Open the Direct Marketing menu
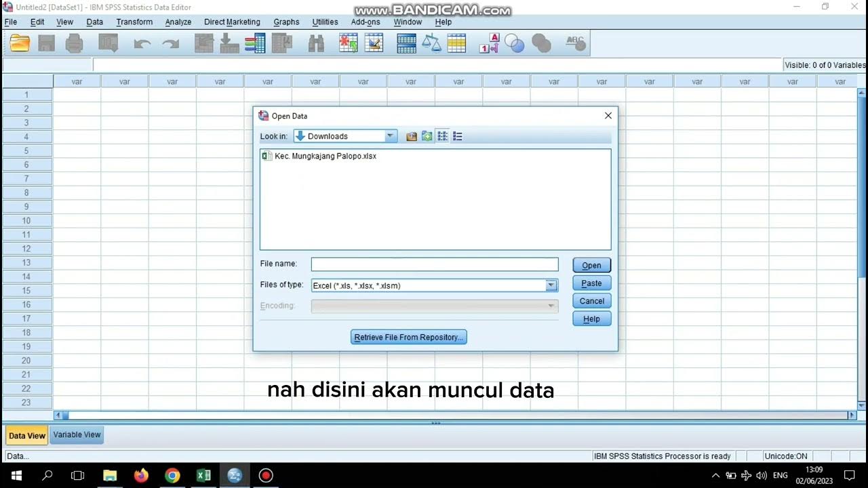The image size is (868, 488). point(232,22)
